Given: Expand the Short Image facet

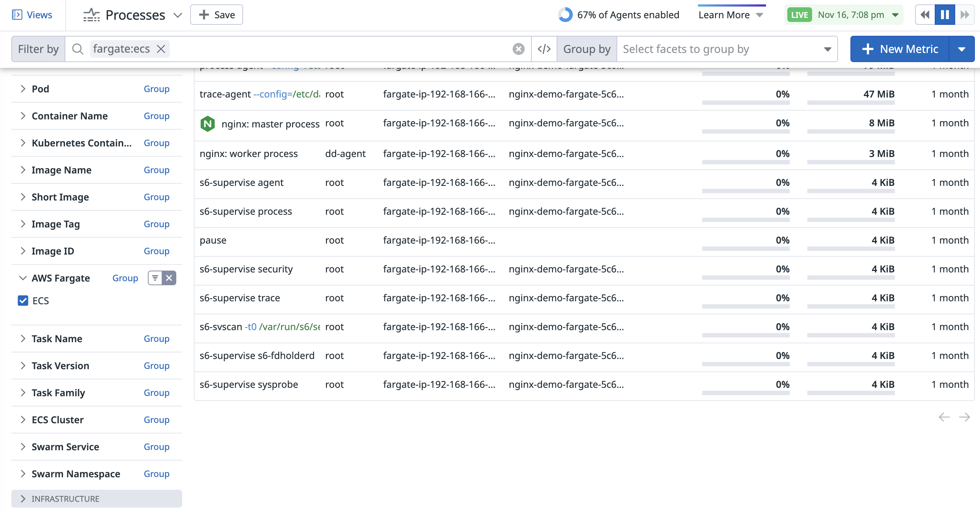Looking at the screenshot, I should pyautogui.click(x=23, y=197).
